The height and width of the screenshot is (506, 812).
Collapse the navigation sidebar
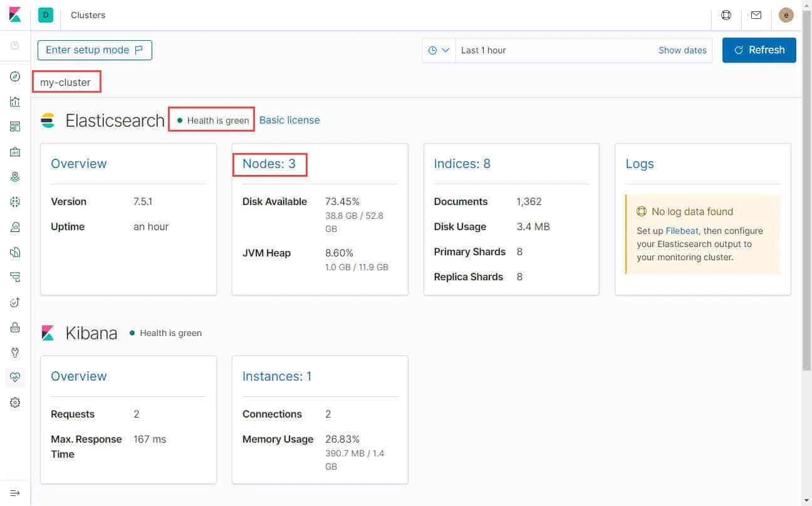point(15,493)
